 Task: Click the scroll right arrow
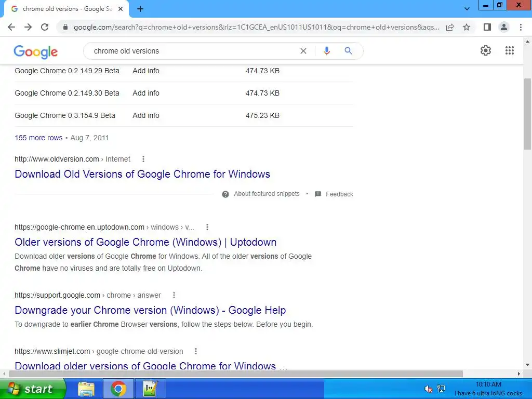[x=519, y=374]
